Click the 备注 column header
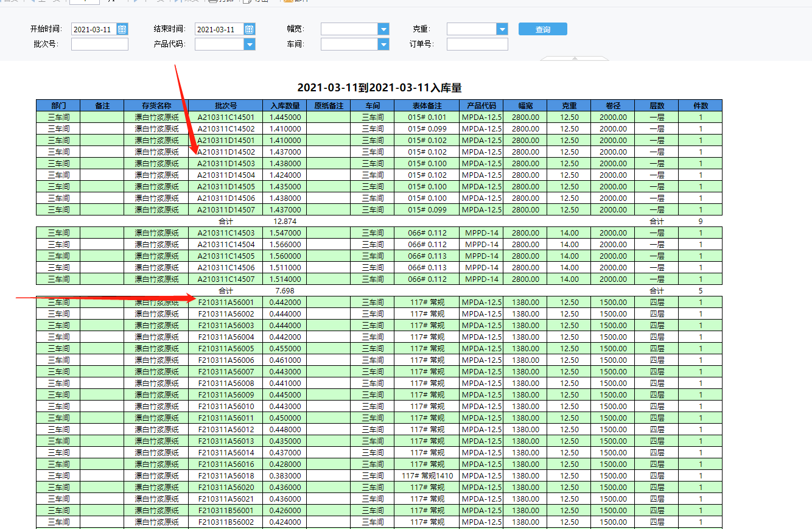Screen dimensions: 812x529 point(102,105)
